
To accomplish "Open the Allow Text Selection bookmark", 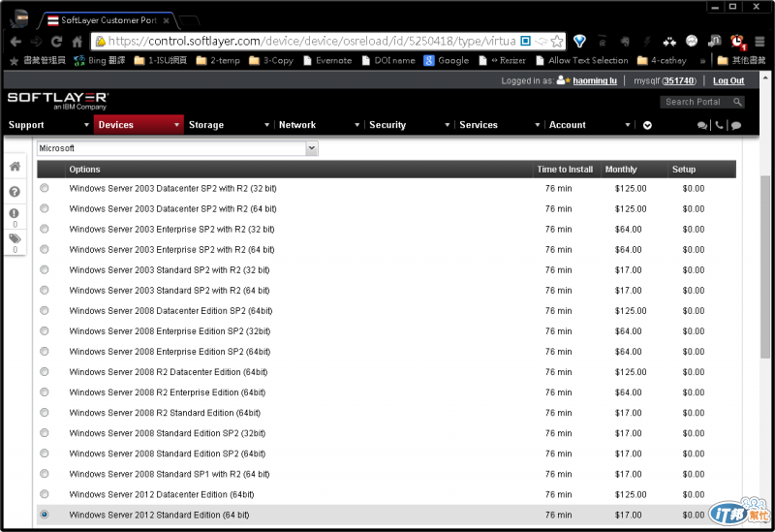I will 582,60.
